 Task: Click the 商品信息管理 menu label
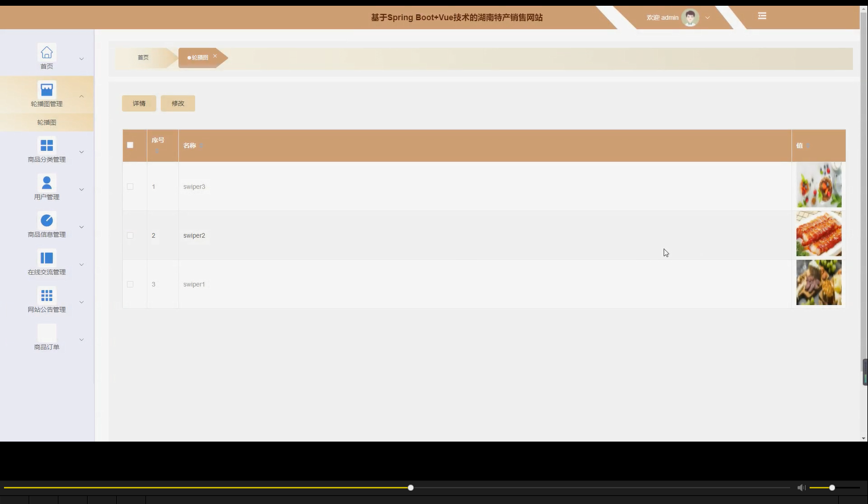[47, 235]
